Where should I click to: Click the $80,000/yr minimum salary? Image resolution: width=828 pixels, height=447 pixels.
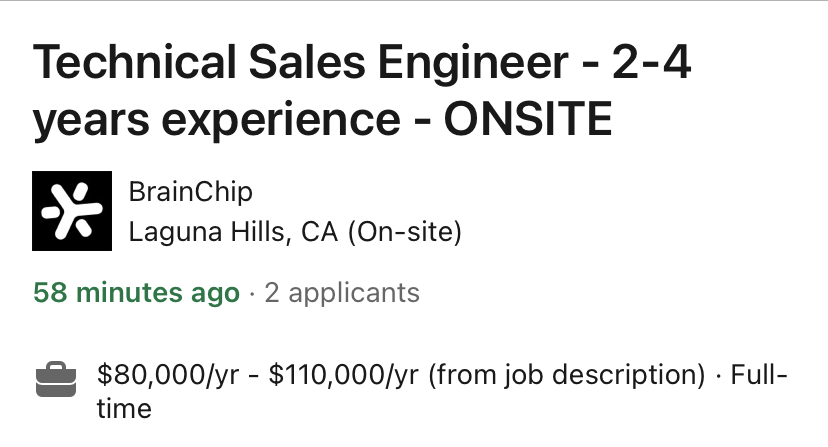[169, 376]
